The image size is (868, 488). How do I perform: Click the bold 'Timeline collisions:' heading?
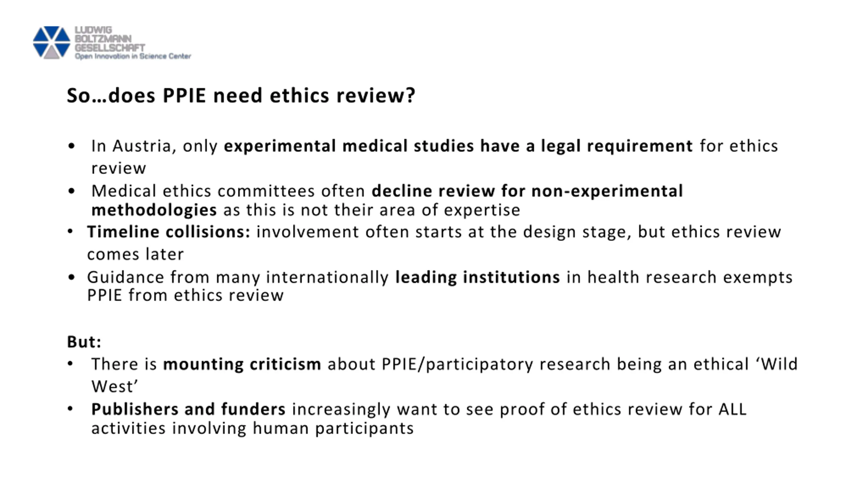click(169, 232)
